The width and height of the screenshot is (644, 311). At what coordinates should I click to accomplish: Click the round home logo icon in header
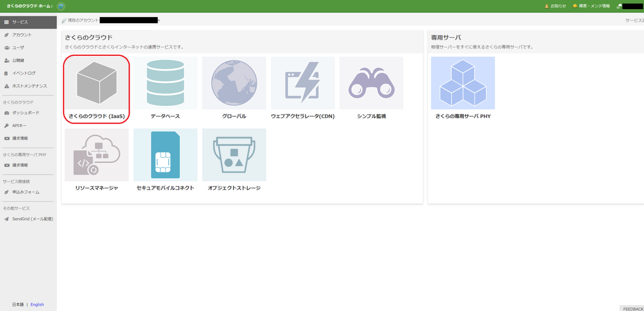pos(61,6)
